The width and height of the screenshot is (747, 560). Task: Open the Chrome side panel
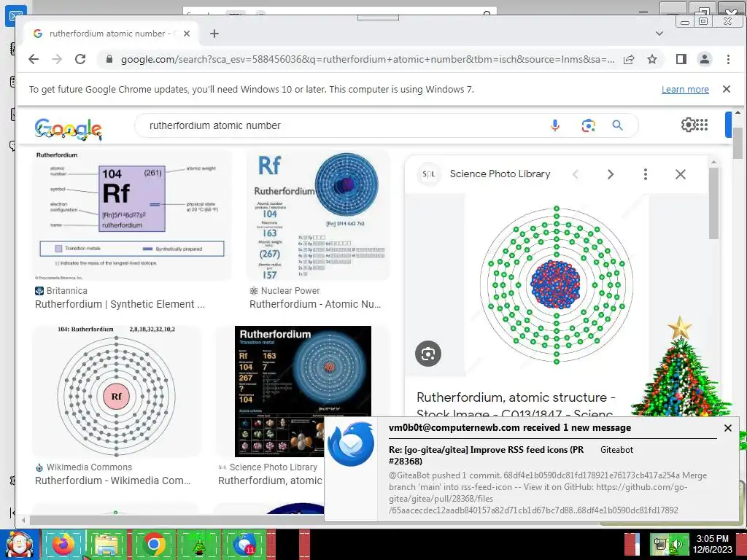pos(681,59)
